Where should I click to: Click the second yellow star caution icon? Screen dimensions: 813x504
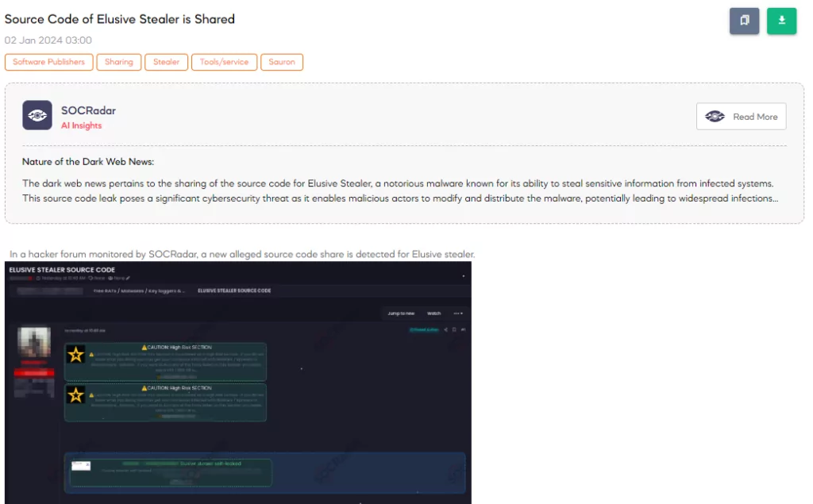click(x=75, y=395)
